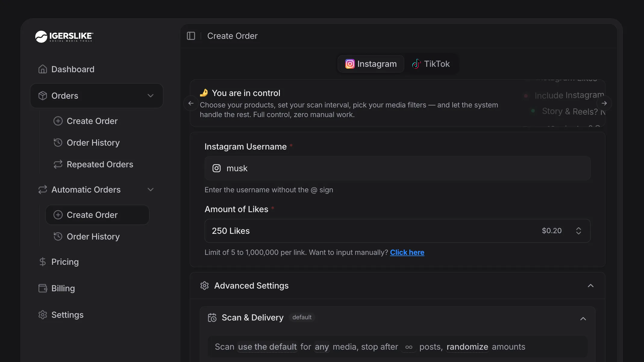Click the 'You are in control' heading
The width and height of the screenshot is (644, 362).
point(246,93)
